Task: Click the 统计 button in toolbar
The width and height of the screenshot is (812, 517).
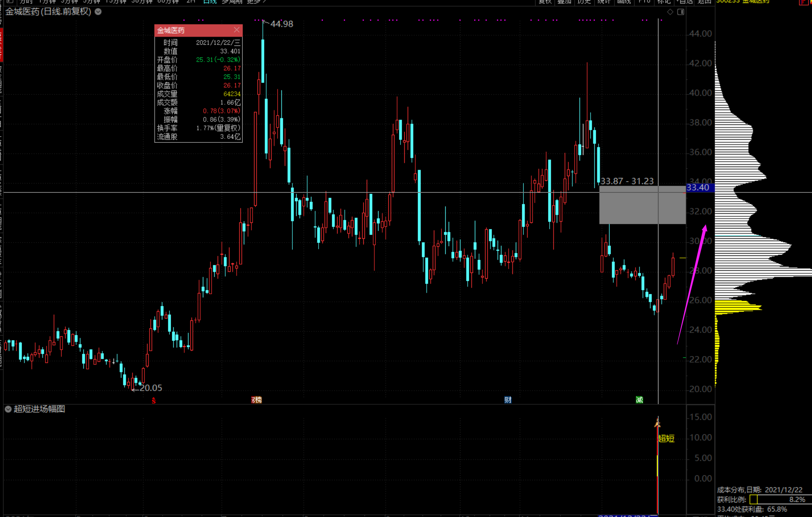Action: pyautogui.click(x=604, y=2)
